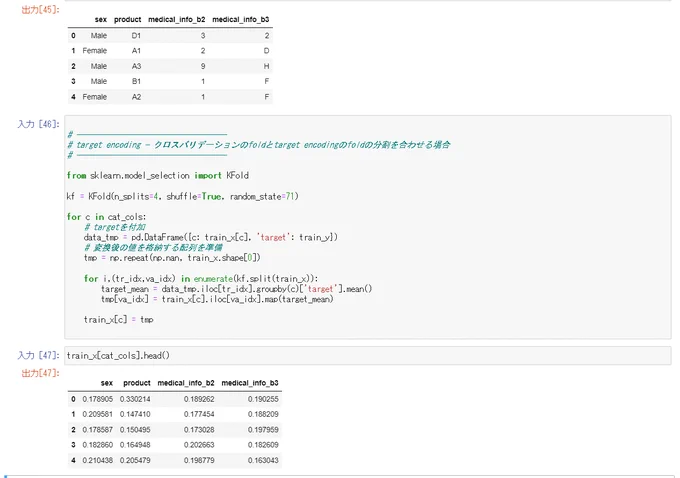
Task: Click the # target encoding comment line
Action: point(259,145)
